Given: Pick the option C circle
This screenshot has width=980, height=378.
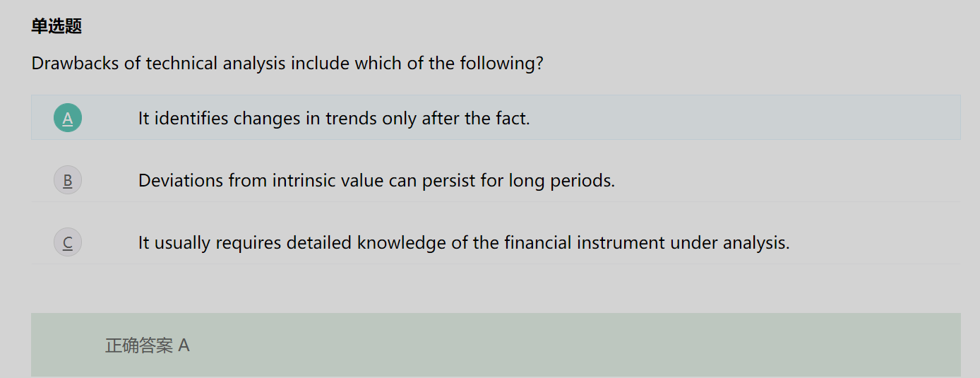Looking at the screenshot, I should (x=68, y=242).
